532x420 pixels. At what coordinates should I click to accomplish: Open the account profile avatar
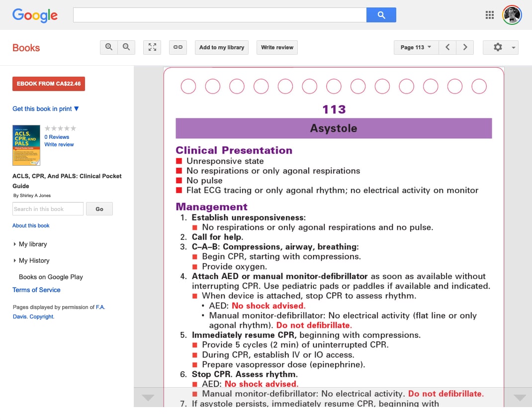click(512, 15)
